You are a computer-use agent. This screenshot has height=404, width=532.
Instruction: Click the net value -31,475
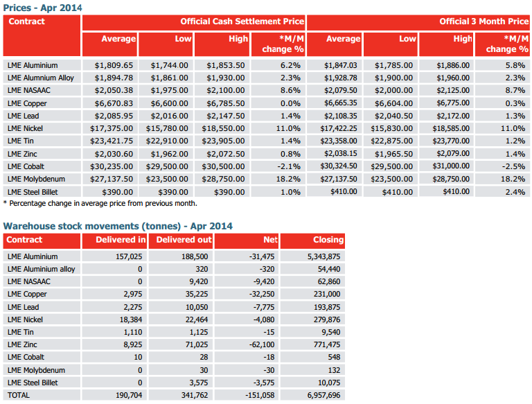[x=262, y=256]
